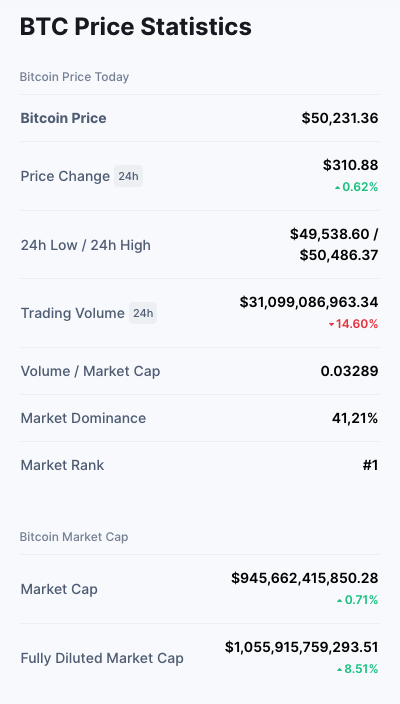Click the green up arrow next to 0.62%
The width and height of the screenshot is (400, 704).
click(338, 188)
